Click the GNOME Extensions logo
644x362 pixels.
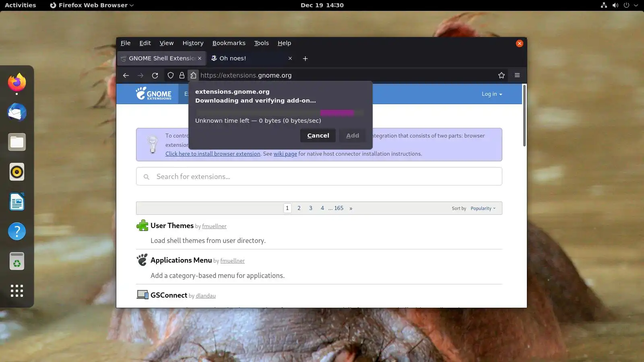153,94
